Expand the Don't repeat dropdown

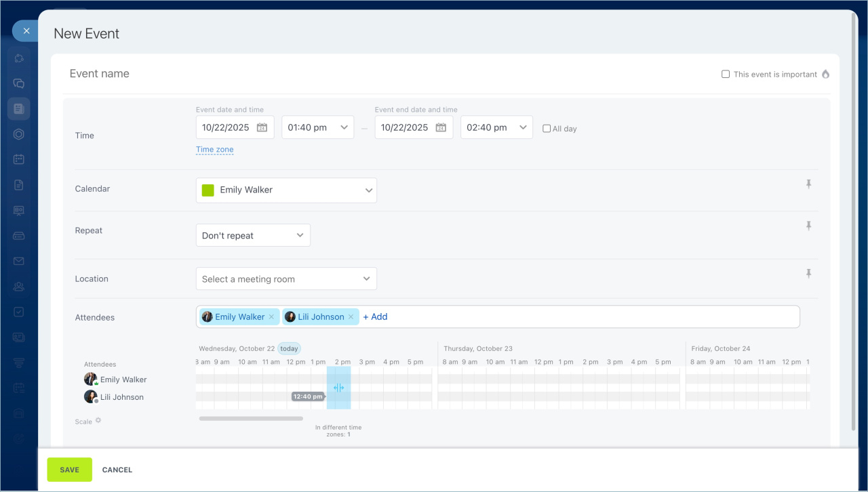[253, 236]
